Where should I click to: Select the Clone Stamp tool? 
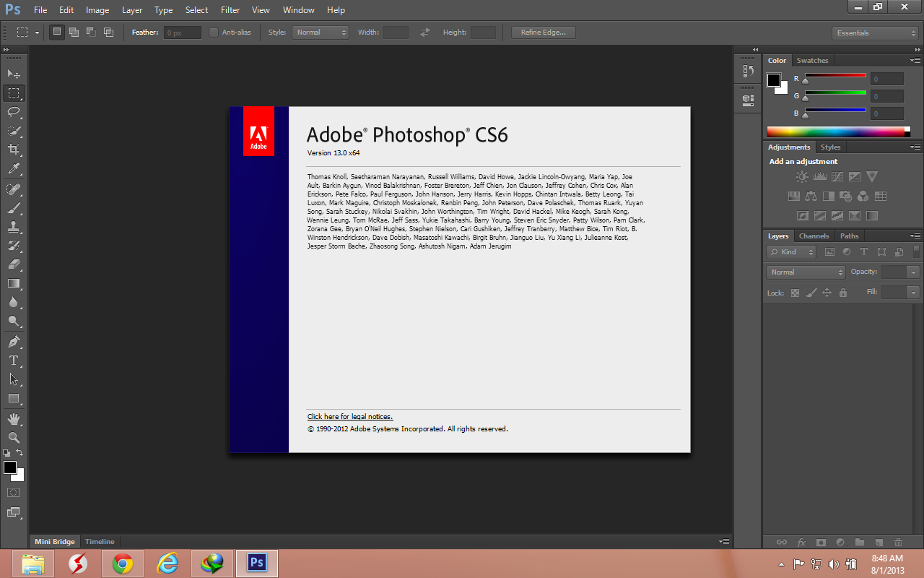[x=14, y=227]
